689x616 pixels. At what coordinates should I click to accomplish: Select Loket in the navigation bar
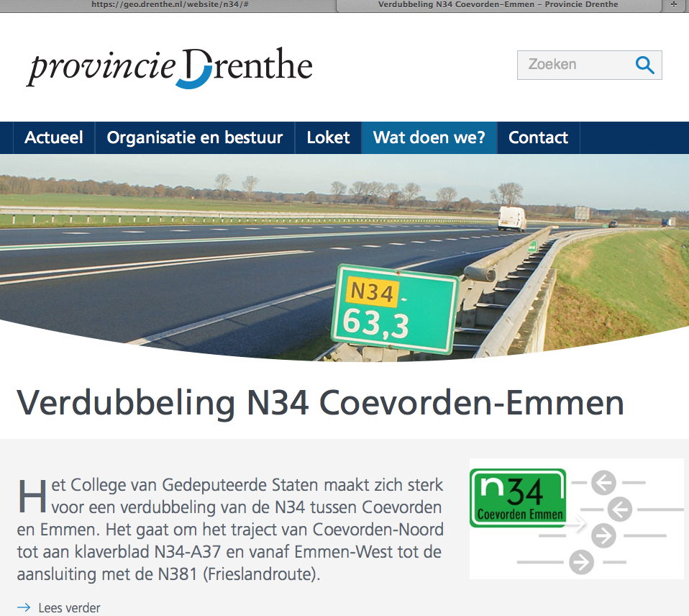pyautogui.click(x=328, y=137)
